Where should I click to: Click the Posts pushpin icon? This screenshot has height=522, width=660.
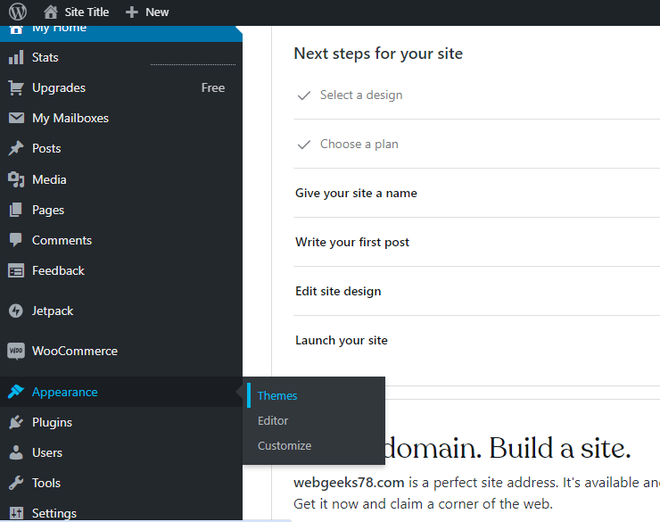[x=16, y=149]
